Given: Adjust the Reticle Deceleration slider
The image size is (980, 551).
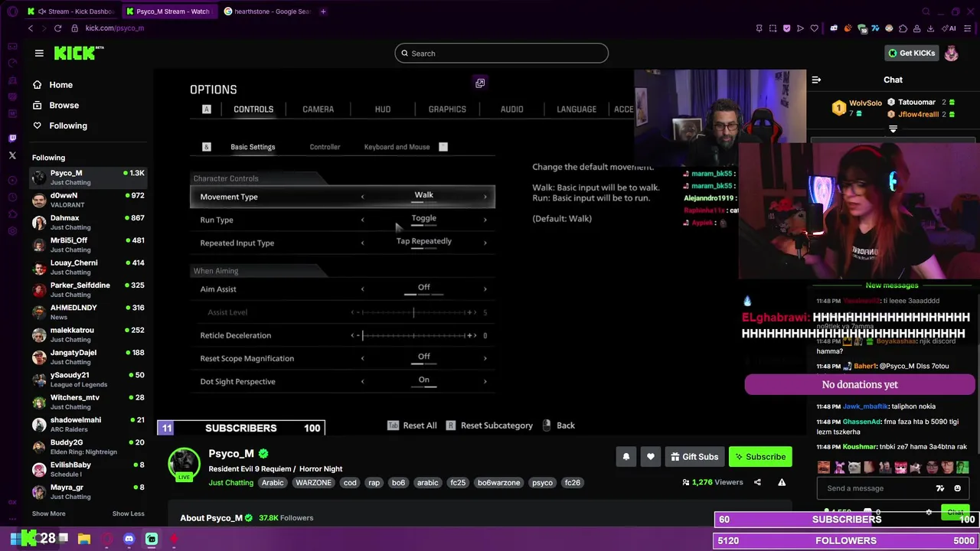Looking at the screenshot, I should (413, 335).
